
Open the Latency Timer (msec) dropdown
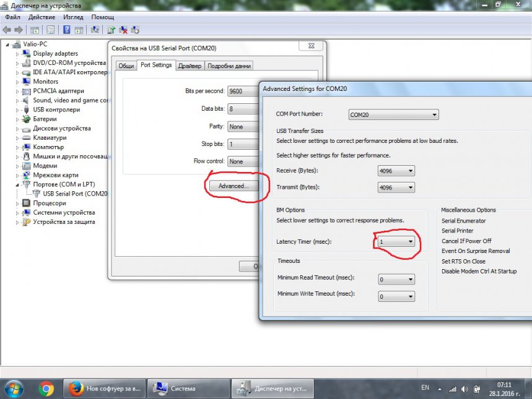(396, 241)
